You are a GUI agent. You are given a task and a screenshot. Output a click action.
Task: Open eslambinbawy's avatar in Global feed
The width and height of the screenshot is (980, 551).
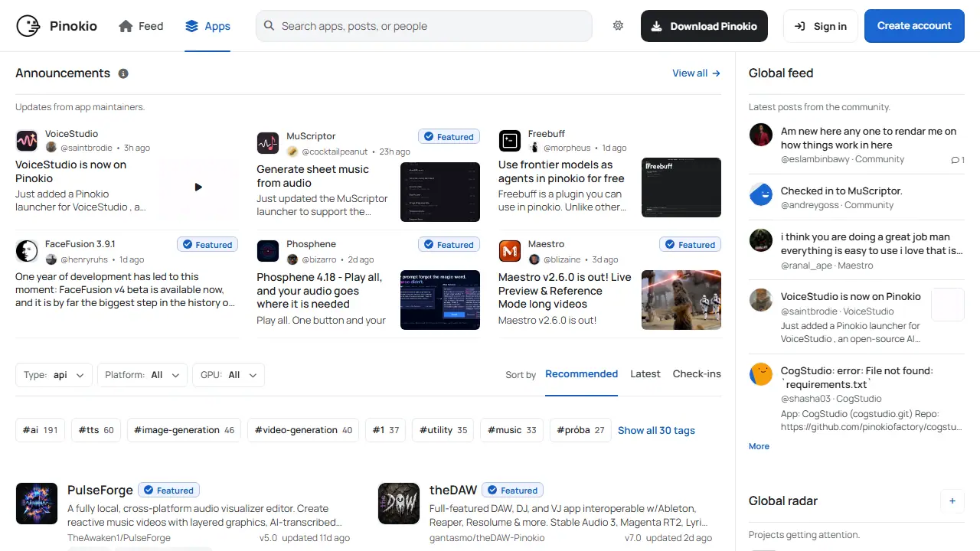761,135
